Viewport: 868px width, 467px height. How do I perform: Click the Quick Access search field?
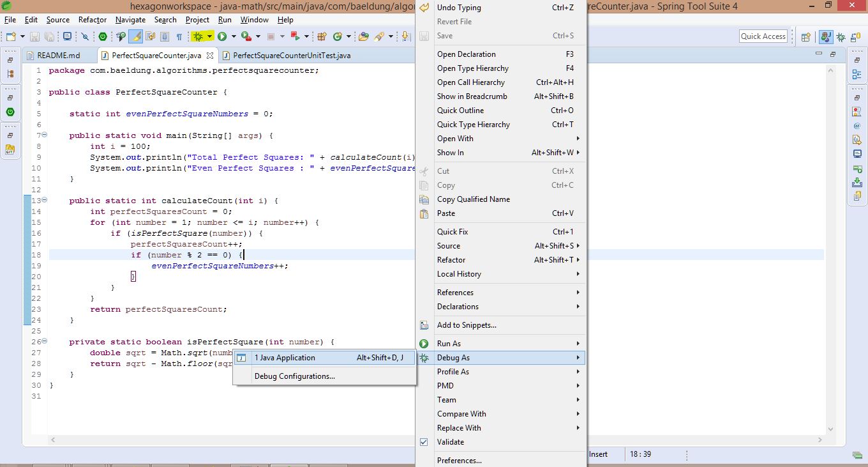click(763, 36)
